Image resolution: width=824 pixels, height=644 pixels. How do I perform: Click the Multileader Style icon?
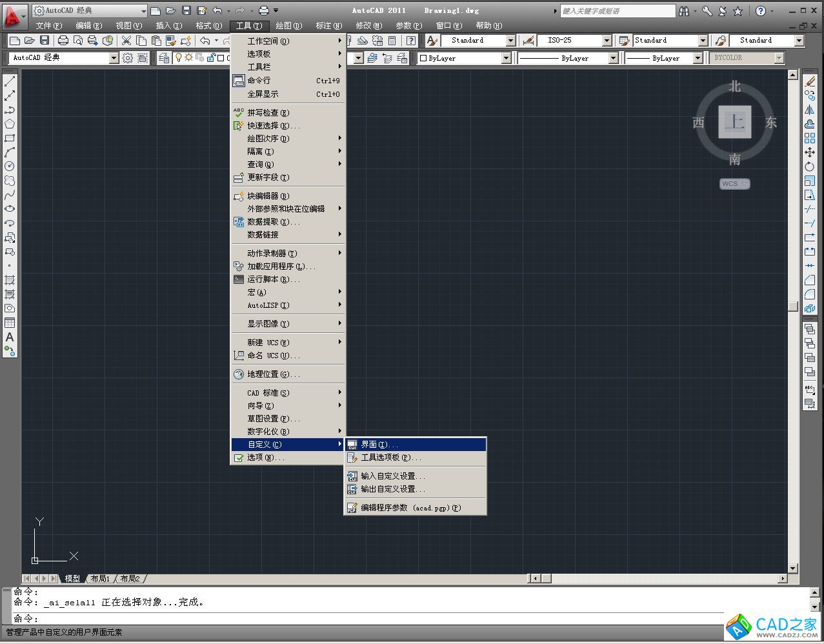pyautogui.click(x=721, y=41)
